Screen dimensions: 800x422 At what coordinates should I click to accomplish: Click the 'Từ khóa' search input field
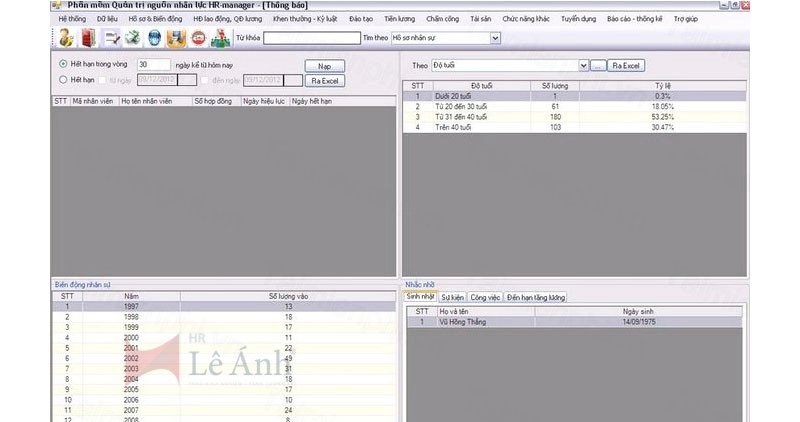(311, 38)
